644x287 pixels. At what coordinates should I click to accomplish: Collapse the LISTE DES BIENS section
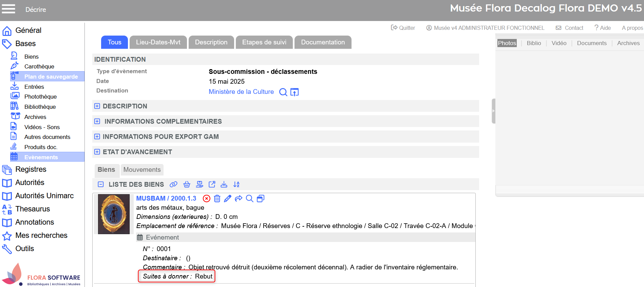(x=101, y=184)
